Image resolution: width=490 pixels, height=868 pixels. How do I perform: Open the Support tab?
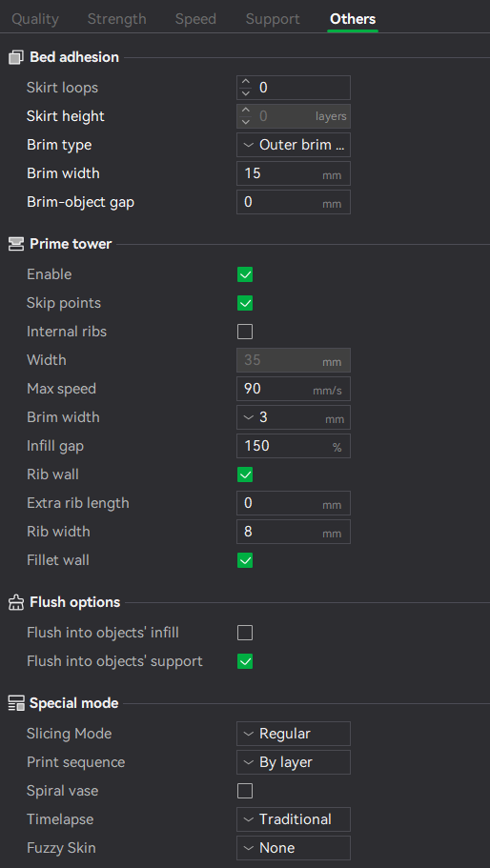point(273,19)
